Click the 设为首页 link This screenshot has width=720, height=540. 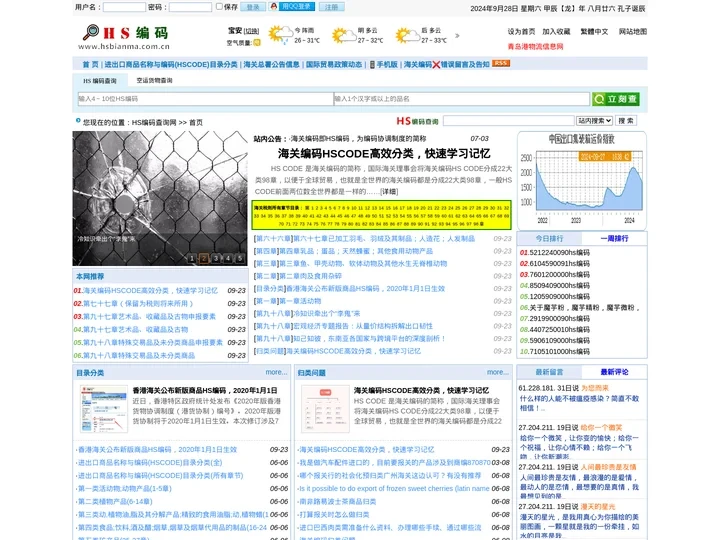tap(521, 32)
